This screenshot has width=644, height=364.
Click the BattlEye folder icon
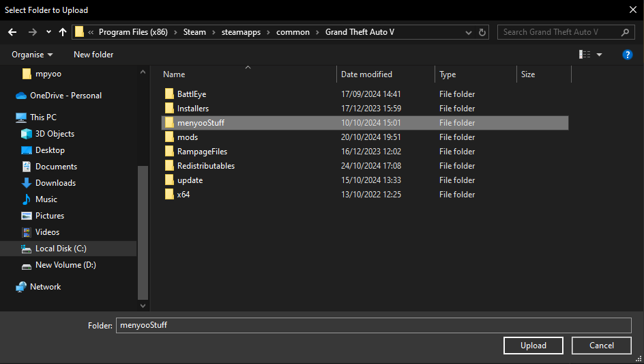click(169, 94)
